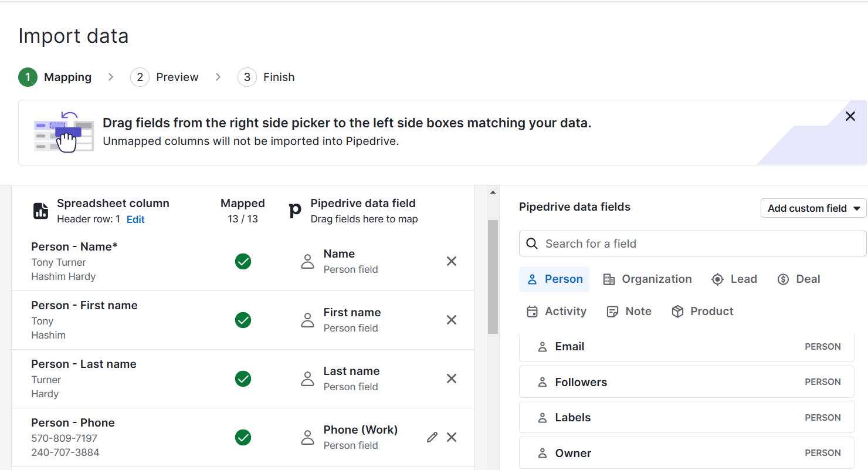The width and height of the screenshot is (868, 470).
Task: Edit the Phone (Work) mapping with pencil icon
Action: tap(432, 437)
